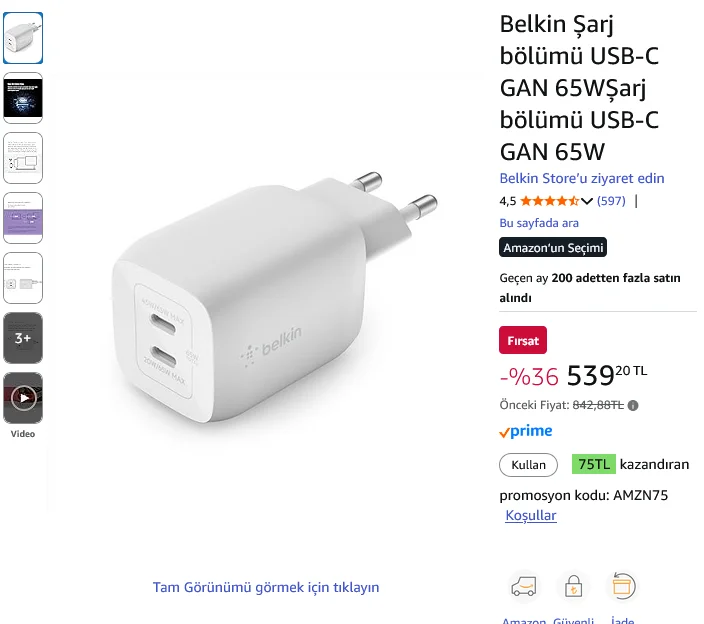
Task: Click the Prime logo badge
Action: coord(526,431)
